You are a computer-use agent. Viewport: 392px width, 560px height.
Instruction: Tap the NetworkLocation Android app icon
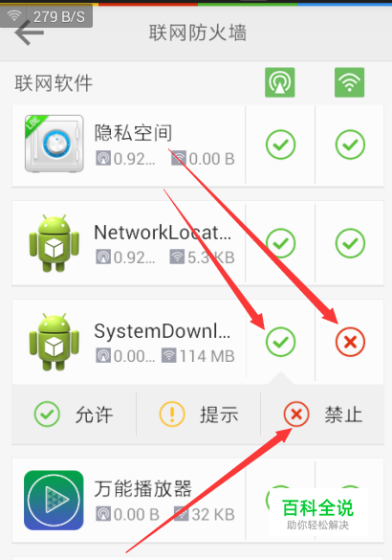[x=54, y=243]
